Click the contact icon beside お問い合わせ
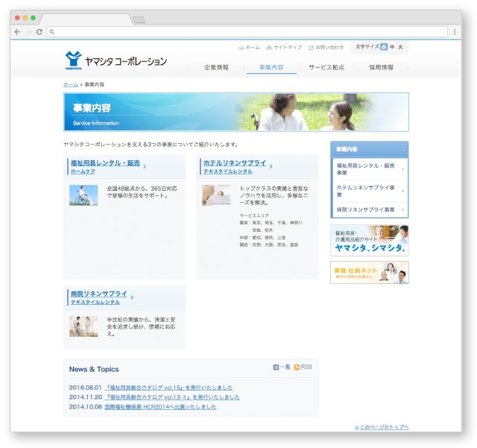The image size is (477, 448). click(312, 48)
